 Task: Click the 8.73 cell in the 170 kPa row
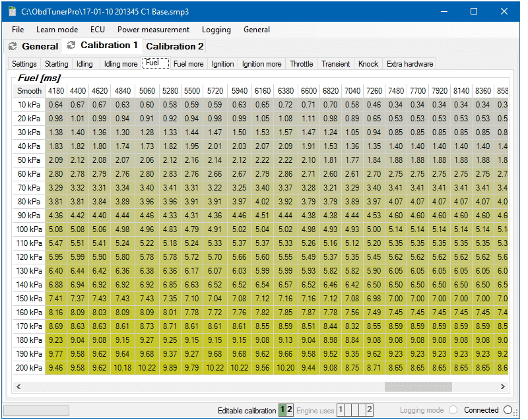147,326
